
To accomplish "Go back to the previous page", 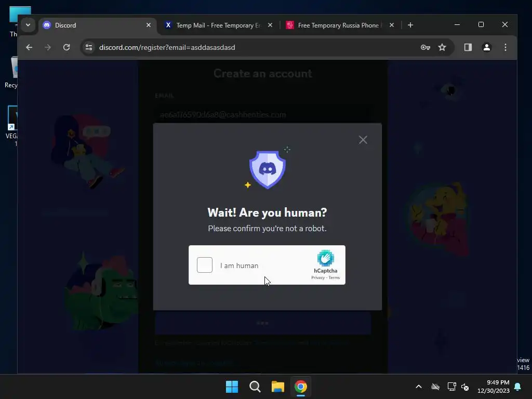I will point(29,47).
